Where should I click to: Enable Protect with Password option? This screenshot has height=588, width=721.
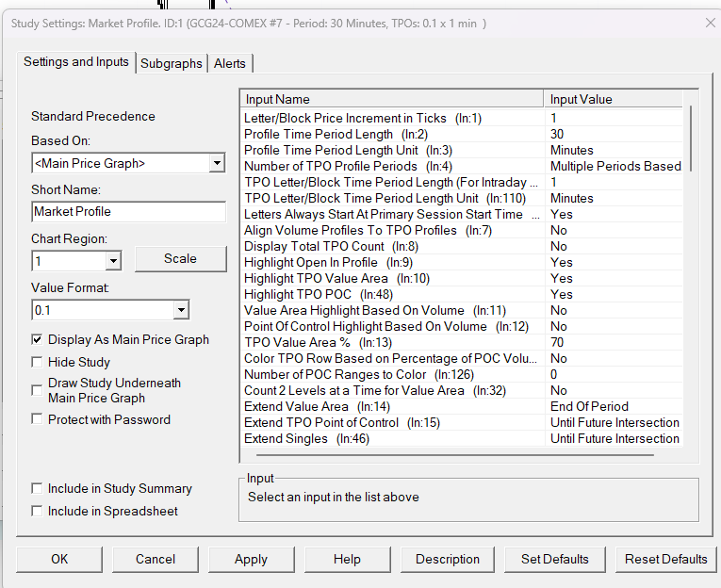(x=38, y=419)
